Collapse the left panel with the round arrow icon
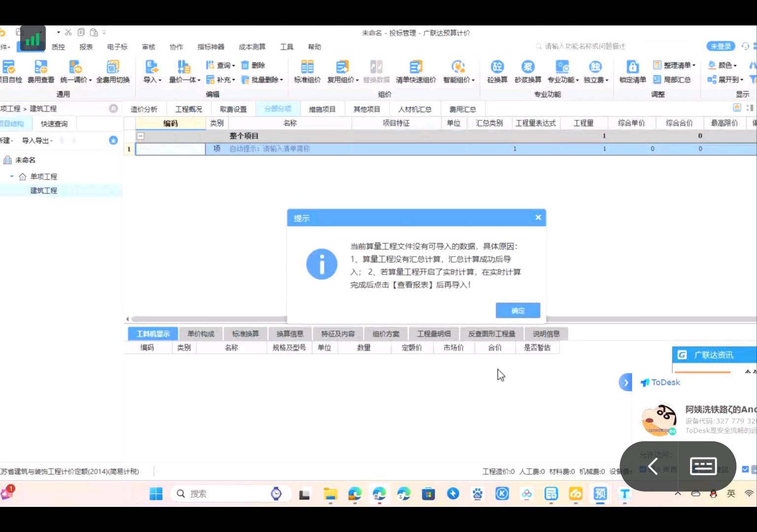The height and width of the screenshot is (532, 757). tap(113, 108)
